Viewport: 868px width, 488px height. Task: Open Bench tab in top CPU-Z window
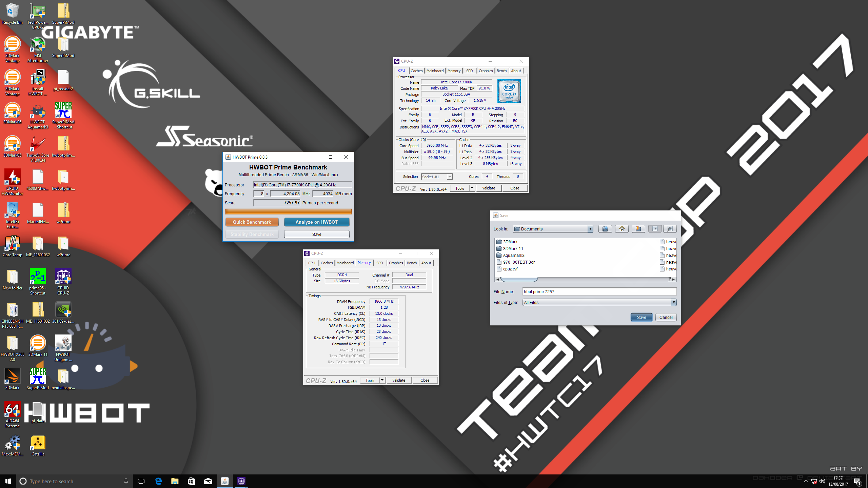[x=501, y=71]
